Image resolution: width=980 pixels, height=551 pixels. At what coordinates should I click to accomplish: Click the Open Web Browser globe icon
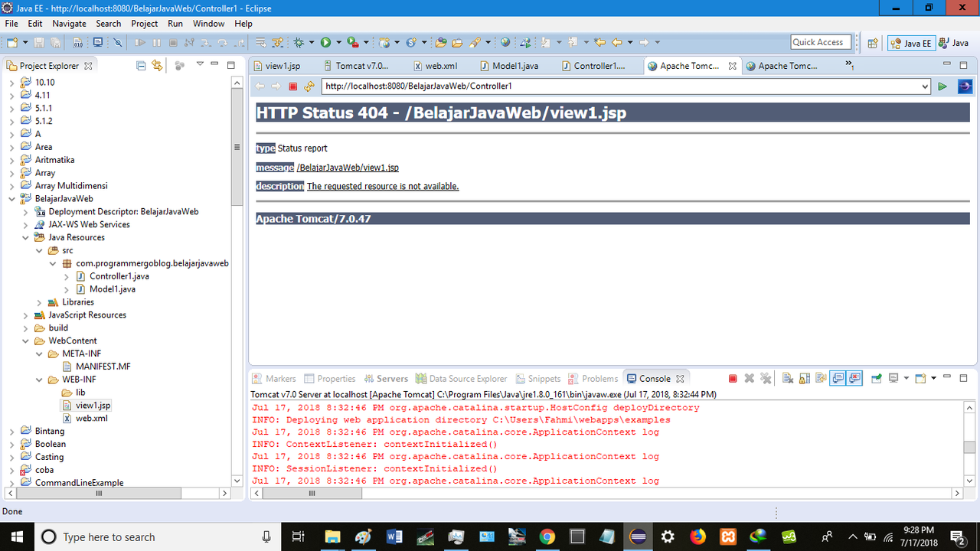tap(506, 42)
